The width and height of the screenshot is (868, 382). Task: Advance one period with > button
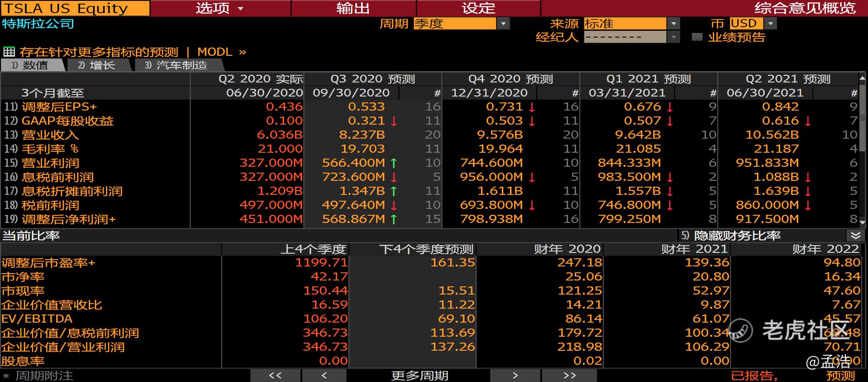click(515, 376)
